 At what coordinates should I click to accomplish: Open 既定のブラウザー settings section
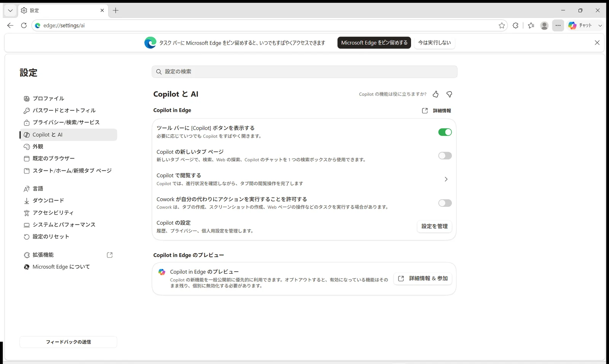(x=69, y=159)
